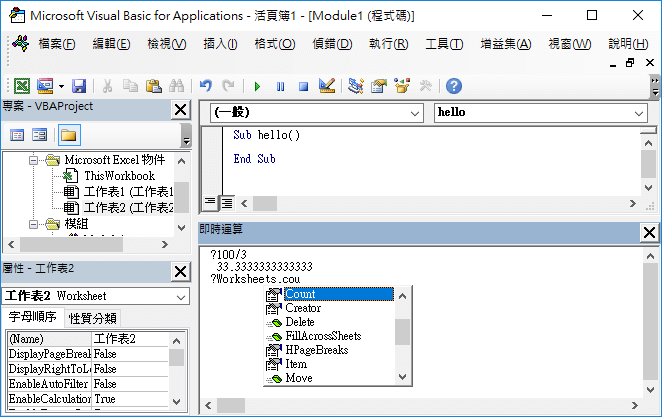
Task: Open Object Browser toolbar icon
Action: 402,86
